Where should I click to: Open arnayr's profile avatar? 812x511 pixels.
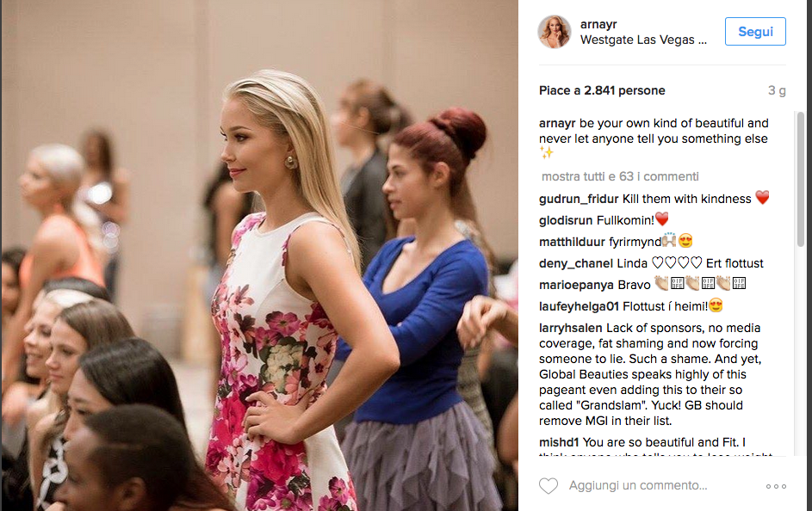click(555, 32)
